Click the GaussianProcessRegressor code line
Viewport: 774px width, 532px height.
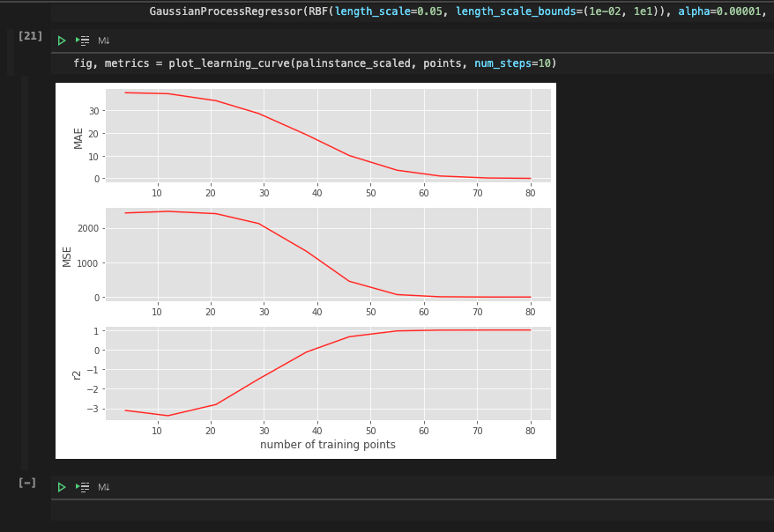click(458, 11)
